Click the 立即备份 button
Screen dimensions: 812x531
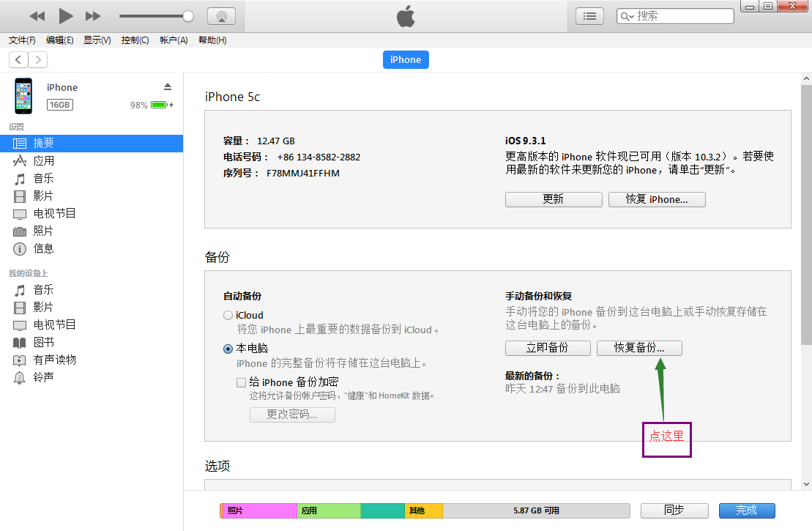click(548, 348)
